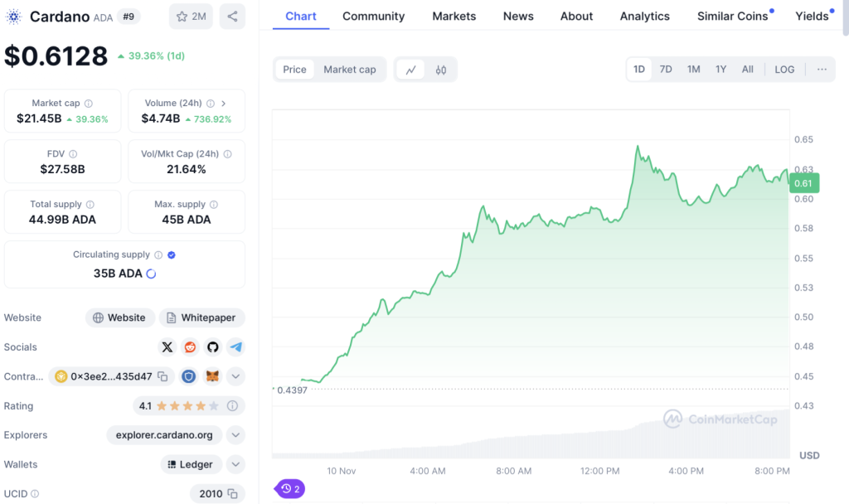The width and height of the screenshot is (849, 504).
Task: Click the 45B ADA max supply value
Action: click(187, 220)
